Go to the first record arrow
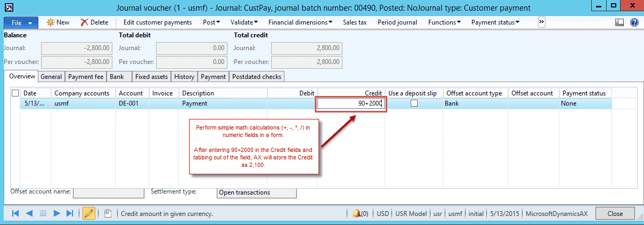 coord(15,213)
